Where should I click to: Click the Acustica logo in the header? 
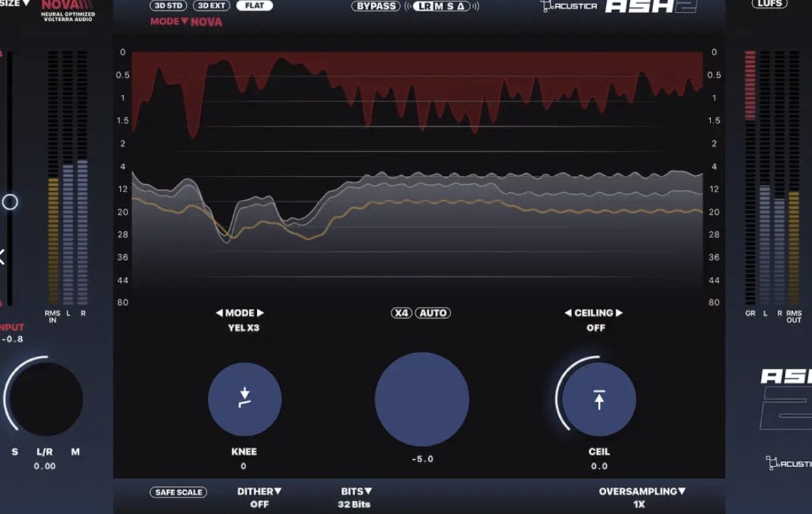pos(569,6)
